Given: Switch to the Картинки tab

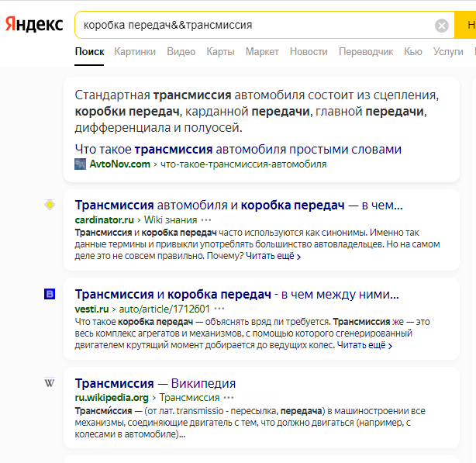Looking at the screenshot, I should (135, 52).
